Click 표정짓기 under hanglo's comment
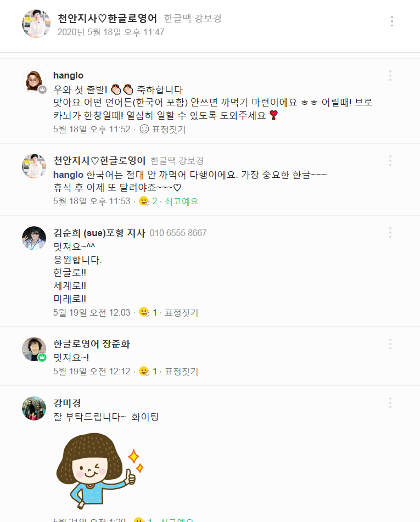Viewport: 420px width, 522px height. pyautogui.click(x=169, y=130)
